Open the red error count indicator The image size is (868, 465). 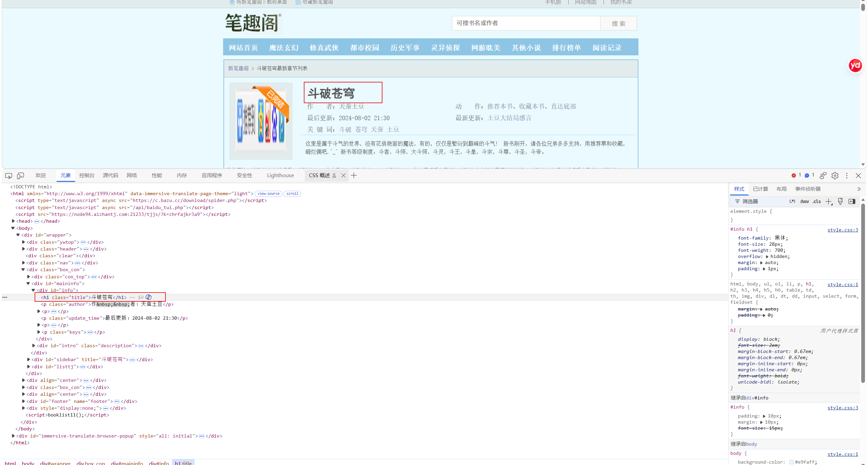(796, 175)
